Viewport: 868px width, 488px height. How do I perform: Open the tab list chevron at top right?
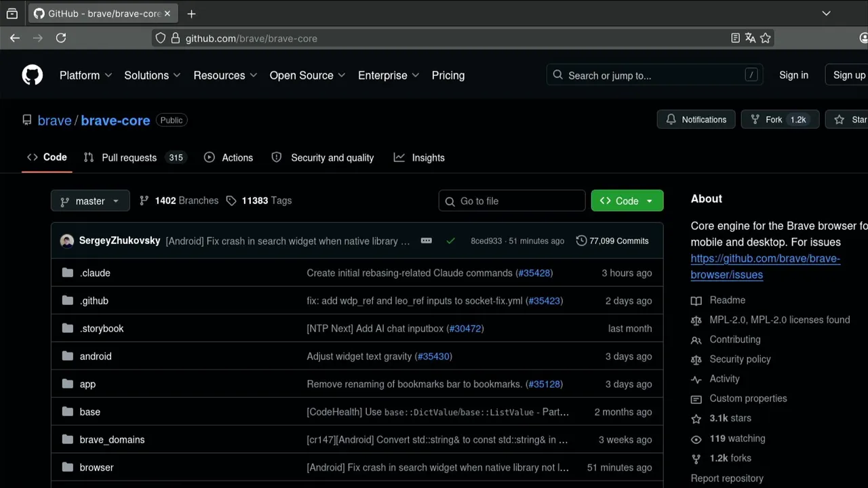point(826,14)
